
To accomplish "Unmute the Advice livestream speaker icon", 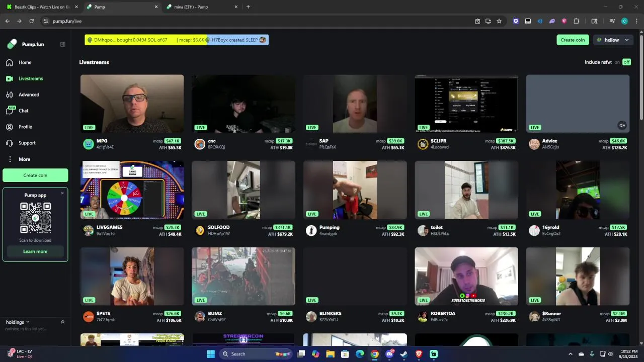I will click(x=622, y=126).
